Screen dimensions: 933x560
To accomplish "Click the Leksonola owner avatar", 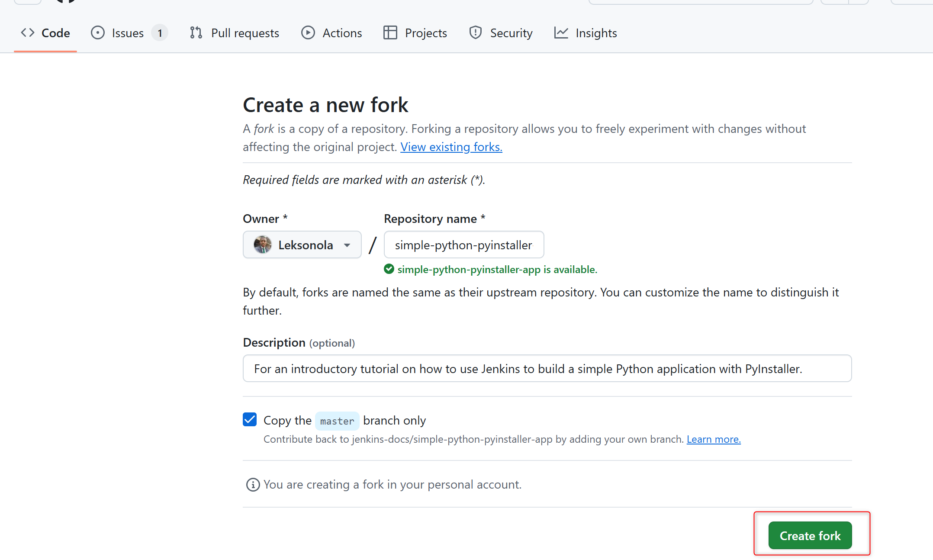I will tap(263, 245).
